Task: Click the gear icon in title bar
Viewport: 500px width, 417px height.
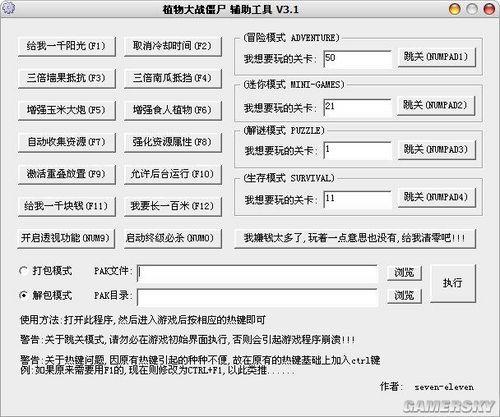Action: [x=9, y=8]
